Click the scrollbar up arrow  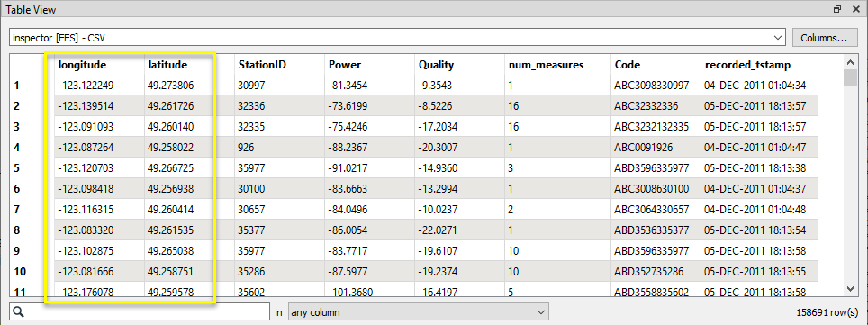pos(850,61)
